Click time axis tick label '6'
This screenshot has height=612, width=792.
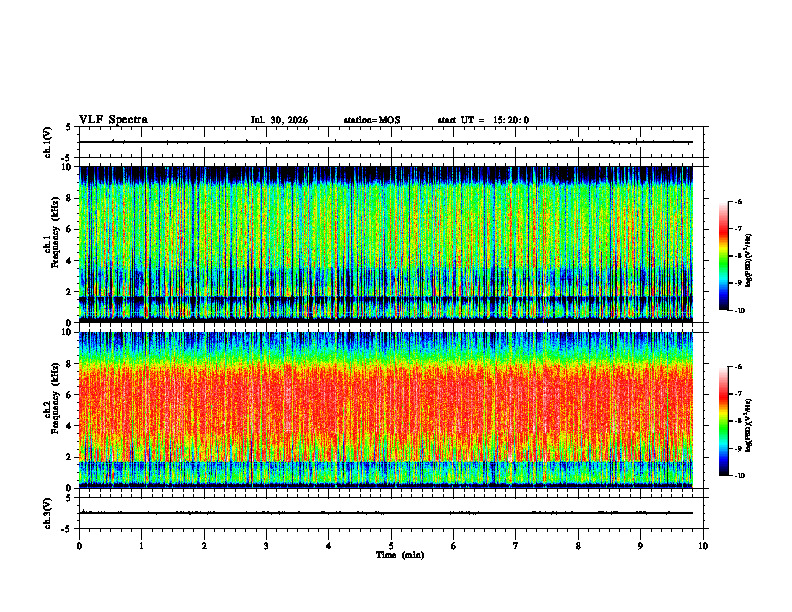click(454, 546)
